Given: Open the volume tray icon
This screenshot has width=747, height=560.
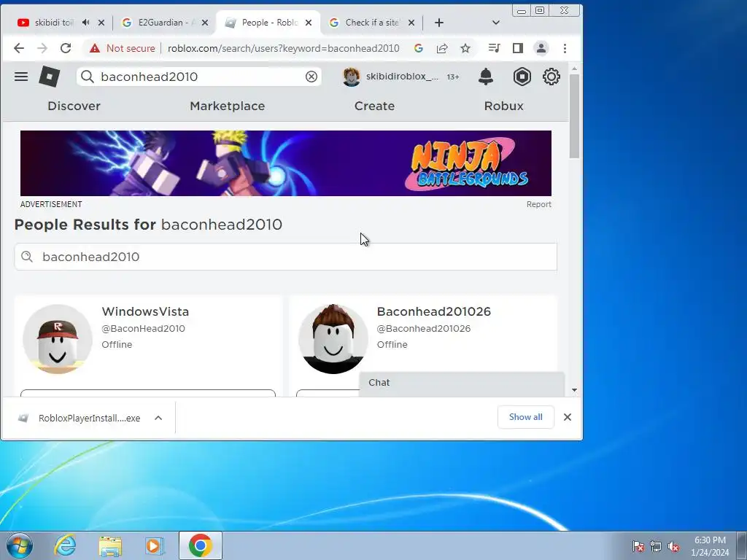Looking at the screenshot, I should pos(673,547).
